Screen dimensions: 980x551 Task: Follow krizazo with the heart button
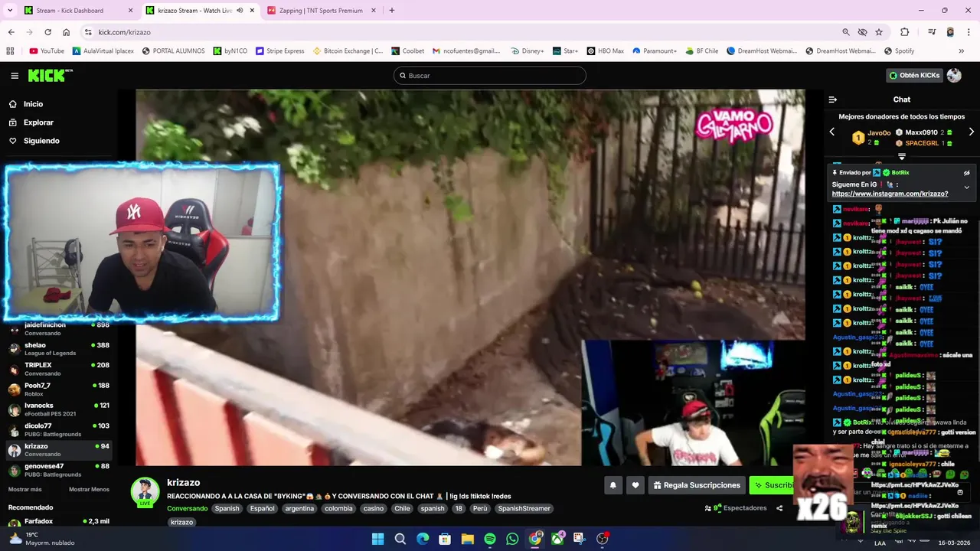click(635, 485)
